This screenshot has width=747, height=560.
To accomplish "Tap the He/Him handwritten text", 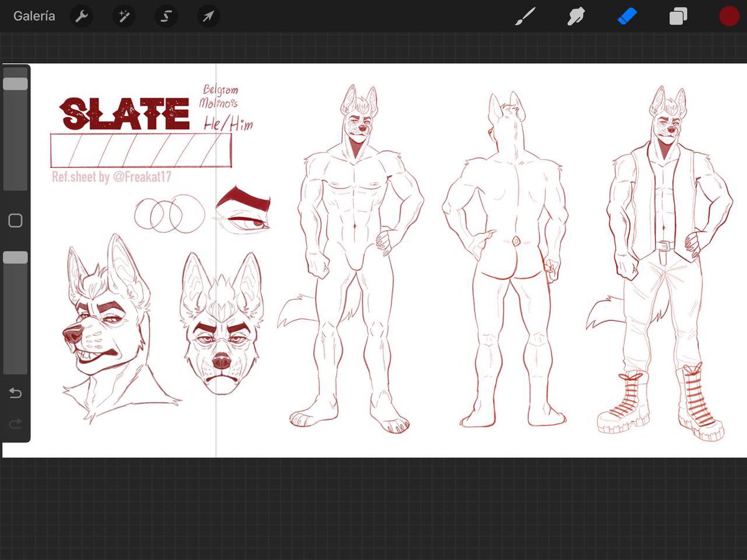I will (228, 124).
